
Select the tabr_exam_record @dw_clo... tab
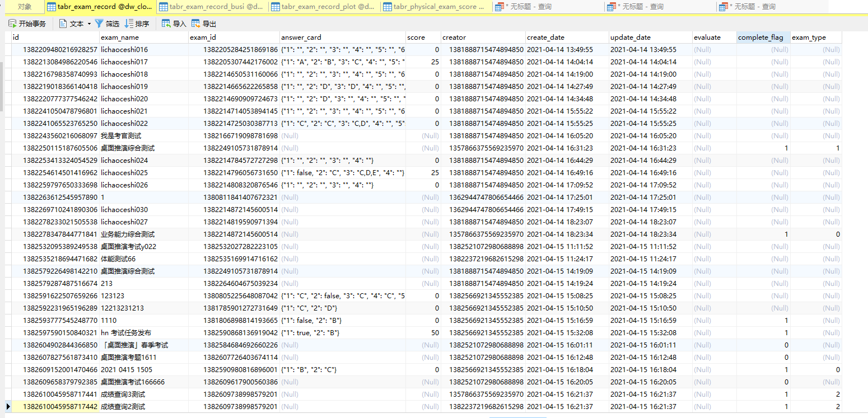[x=100, y=7]
